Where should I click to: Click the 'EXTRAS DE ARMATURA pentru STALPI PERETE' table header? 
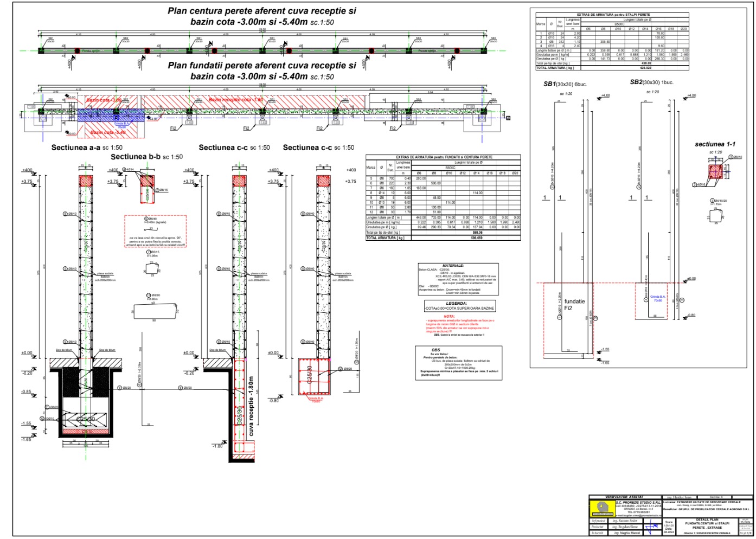tap(612, 15)
